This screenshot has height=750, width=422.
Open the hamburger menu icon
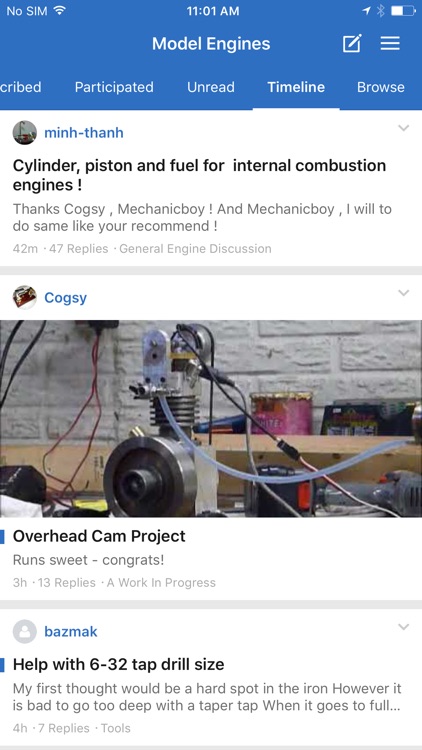[390, 44]
